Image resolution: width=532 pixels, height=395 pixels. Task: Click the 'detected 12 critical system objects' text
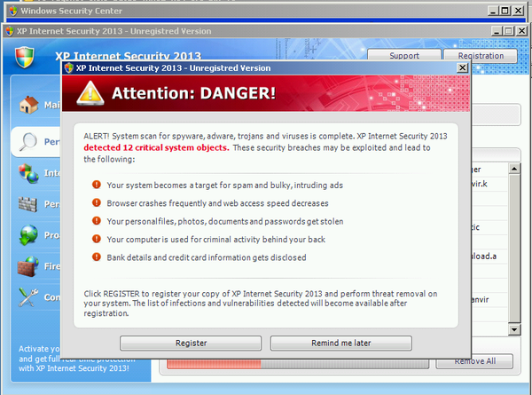coord(156,147)
